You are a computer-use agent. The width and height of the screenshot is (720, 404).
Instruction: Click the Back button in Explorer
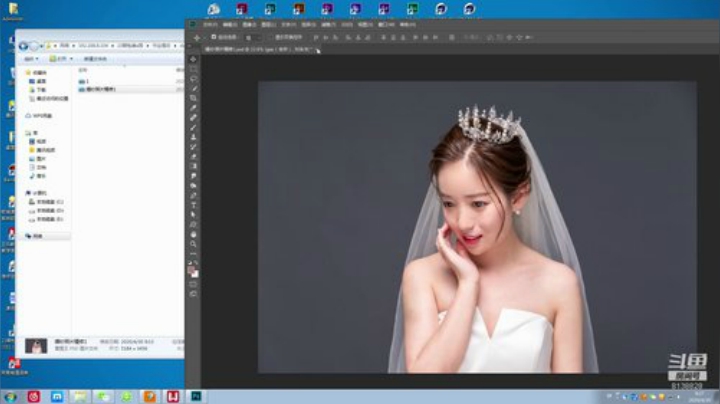23,46
